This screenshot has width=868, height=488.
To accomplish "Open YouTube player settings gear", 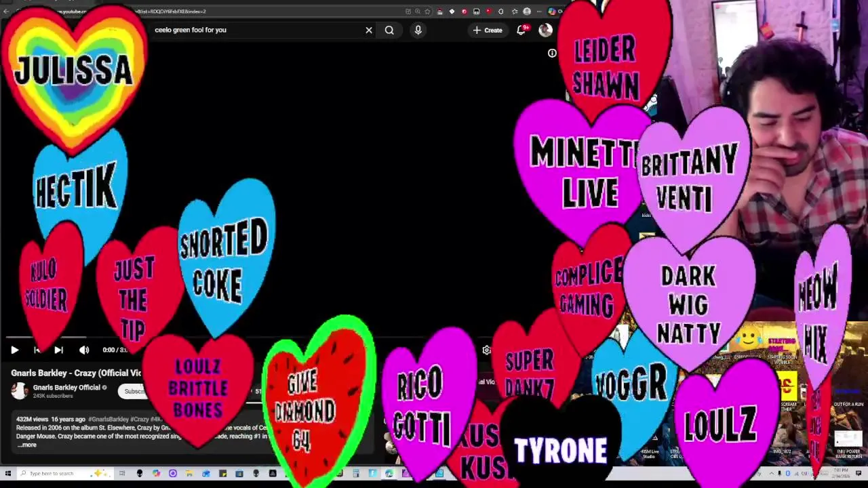I will click(486, 350).
